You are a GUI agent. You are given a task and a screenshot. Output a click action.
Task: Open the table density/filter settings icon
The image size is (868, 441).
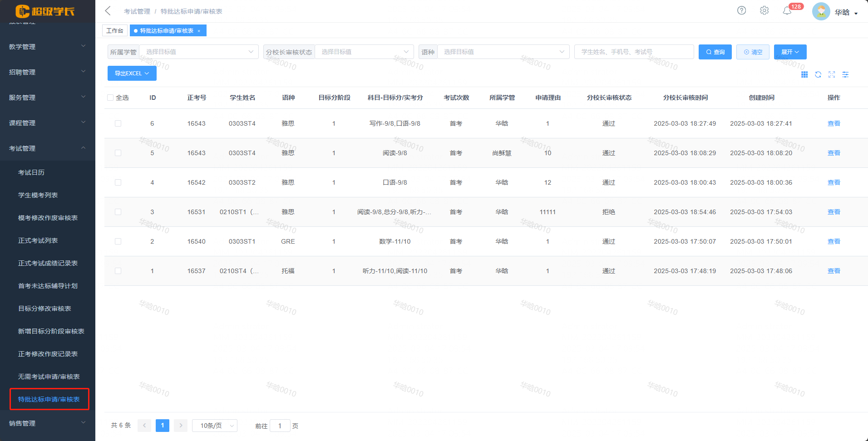845,74
